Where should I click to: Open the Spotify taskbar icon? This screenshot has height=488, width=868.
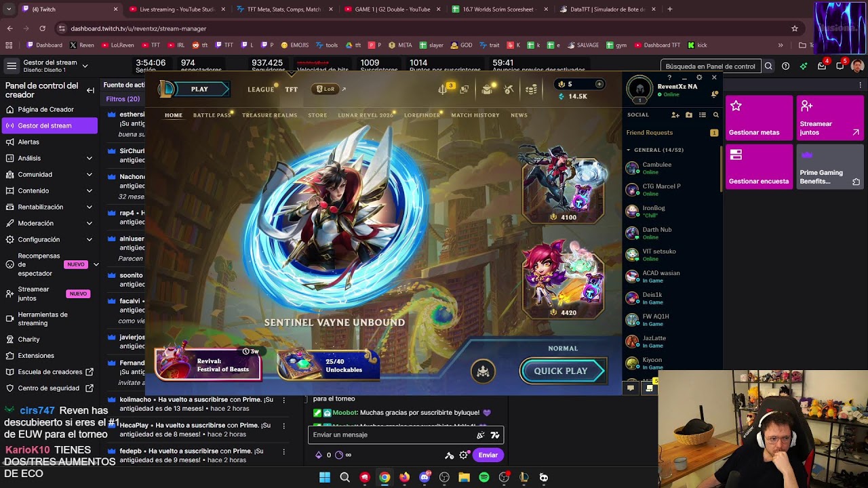coord(484,477)
